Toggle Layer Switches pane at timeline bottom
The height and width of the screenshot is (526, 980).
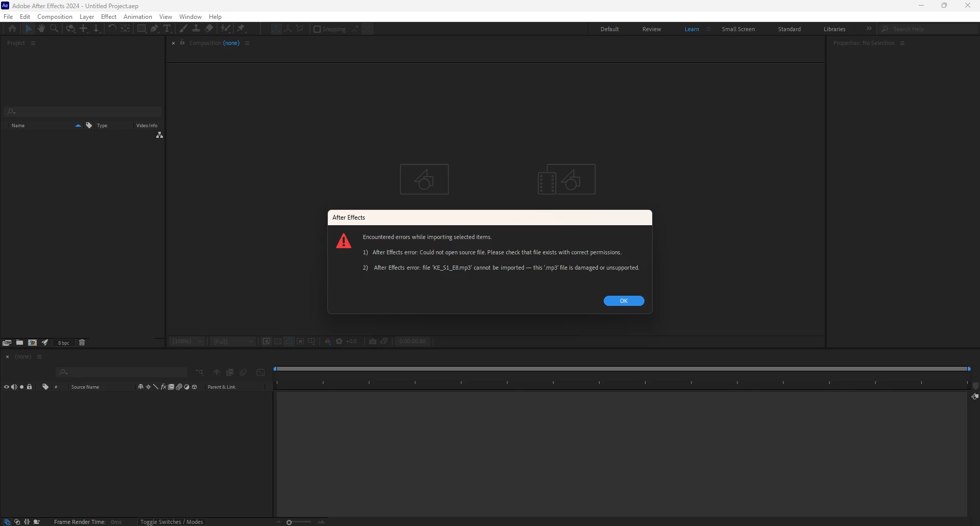click(7, 522)
